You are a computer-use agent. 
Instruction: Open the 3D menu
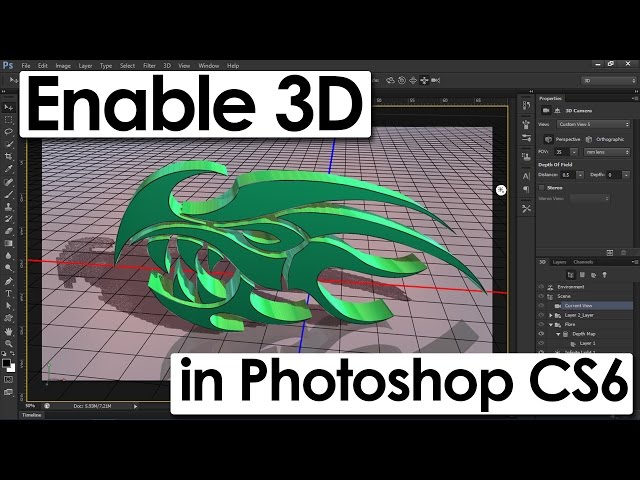tap(167, 65)
